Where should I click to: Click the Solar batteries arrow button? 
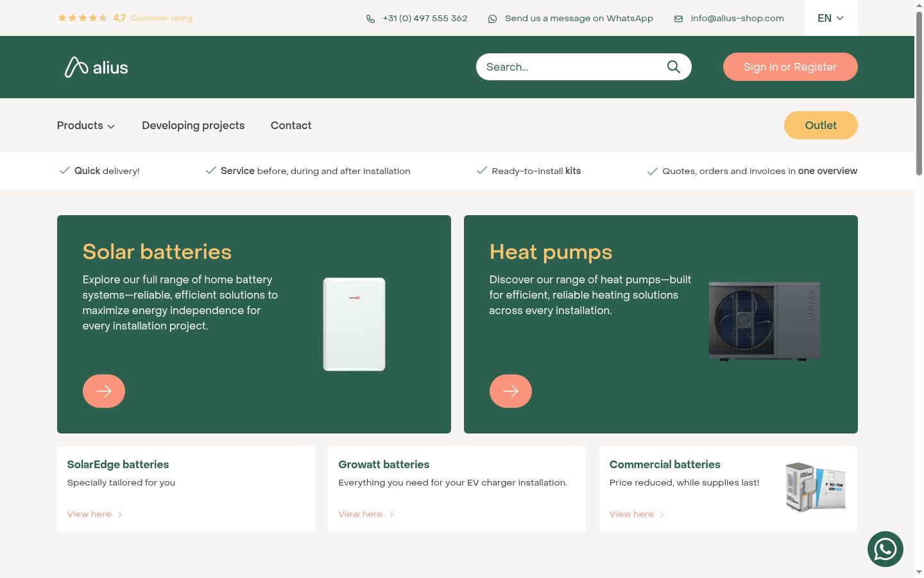pos(104,391)
